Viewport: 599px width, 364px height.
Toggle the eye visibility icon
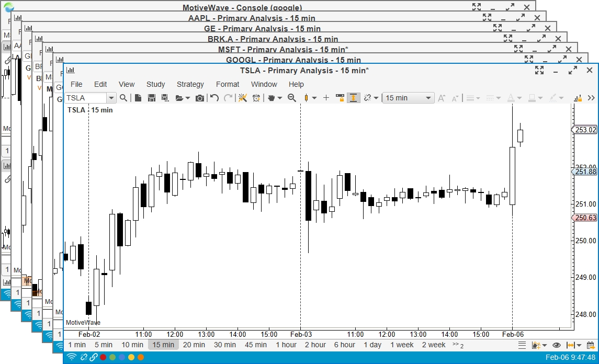tap(557, 345)
